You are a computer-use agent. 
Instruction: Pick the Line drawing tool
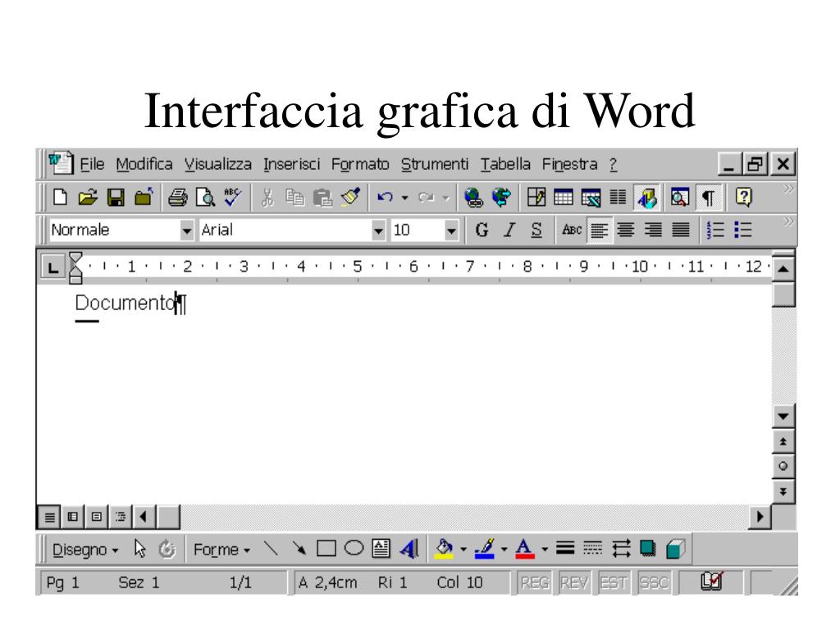coord(271,549)
